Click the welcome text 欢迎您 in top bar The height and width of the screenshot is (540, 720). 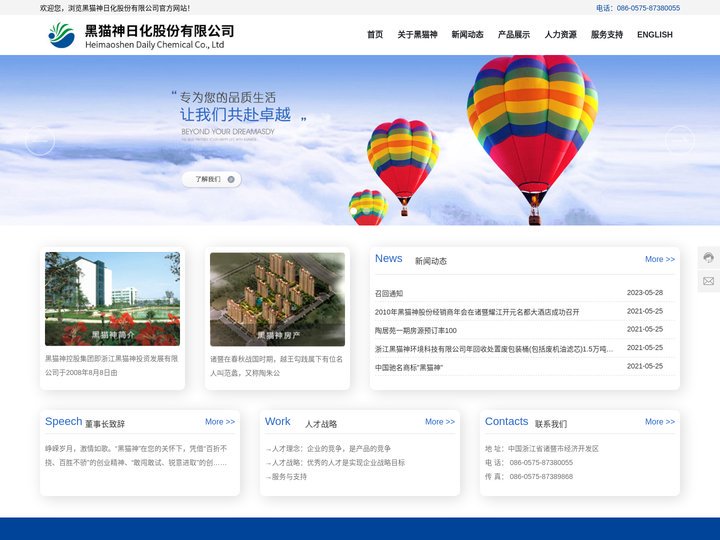[115, 8]
